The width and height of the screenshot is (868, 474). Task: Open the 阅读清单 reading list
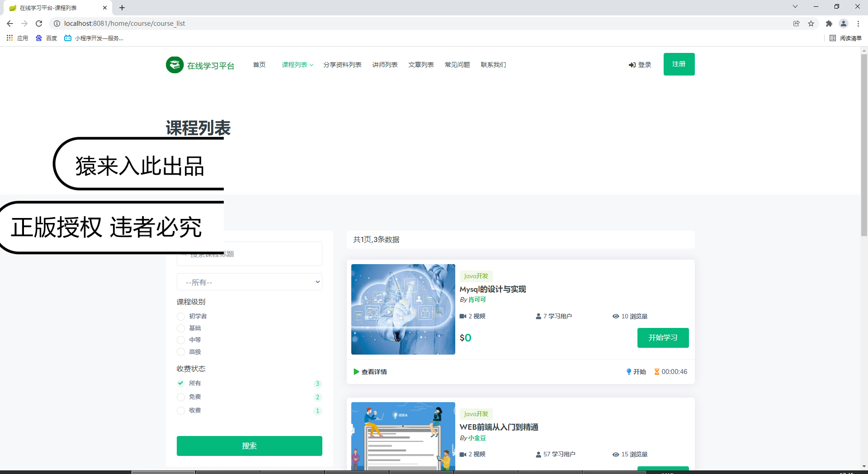[x=845, y=38]
